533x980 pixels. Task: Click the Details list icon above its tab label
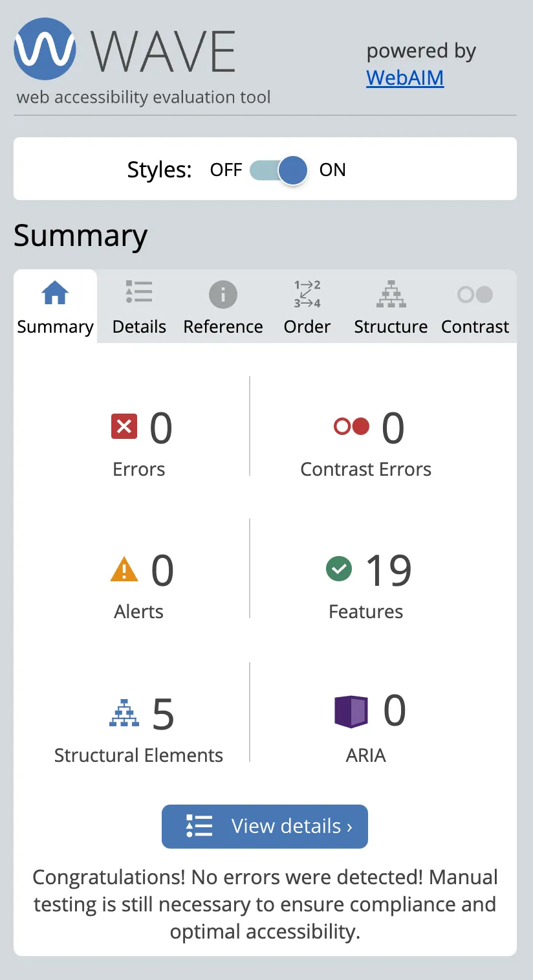tap(138, 292)
